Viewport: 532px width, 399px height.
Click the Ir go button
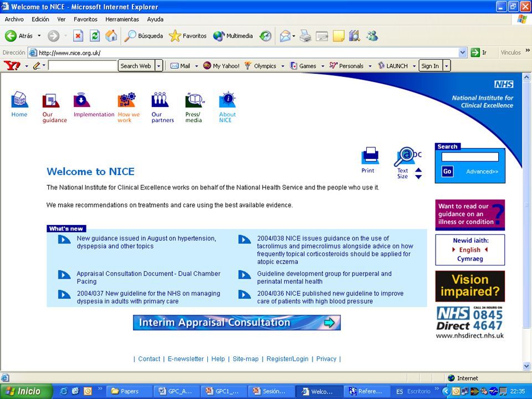point(479,53)
